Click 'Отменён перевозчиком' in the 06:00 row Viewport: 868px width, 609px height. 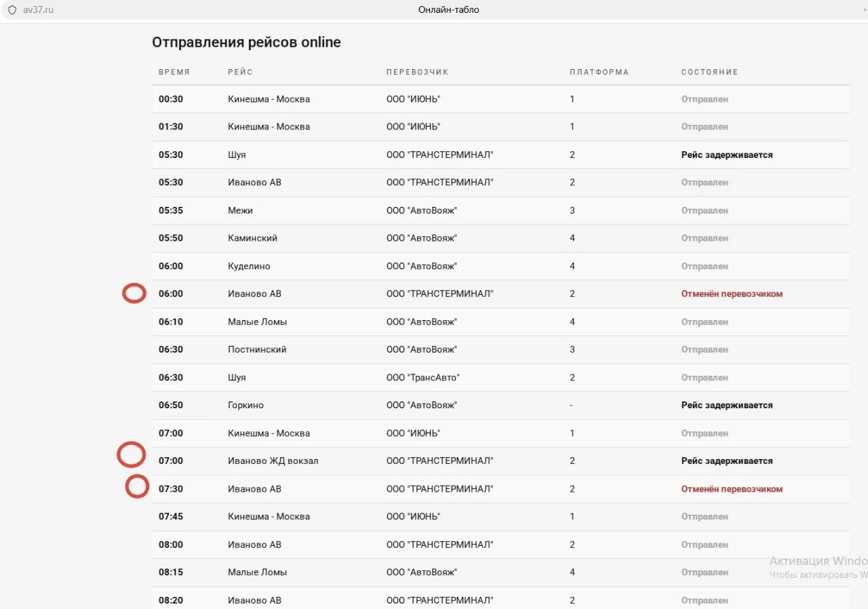tap(732, 294)
